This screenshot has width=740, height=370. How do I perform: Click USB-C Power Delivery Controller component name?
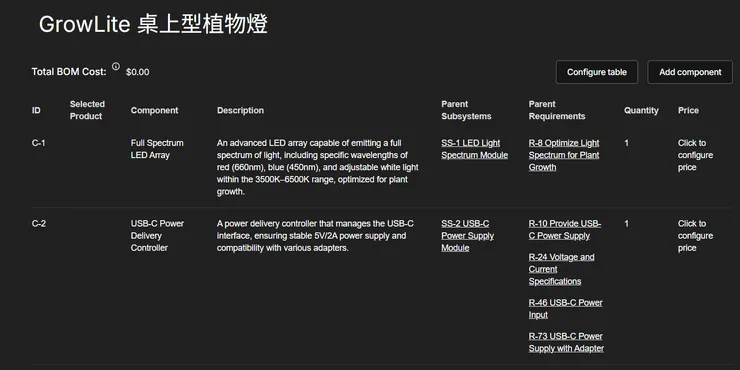(x=157, y=235)
